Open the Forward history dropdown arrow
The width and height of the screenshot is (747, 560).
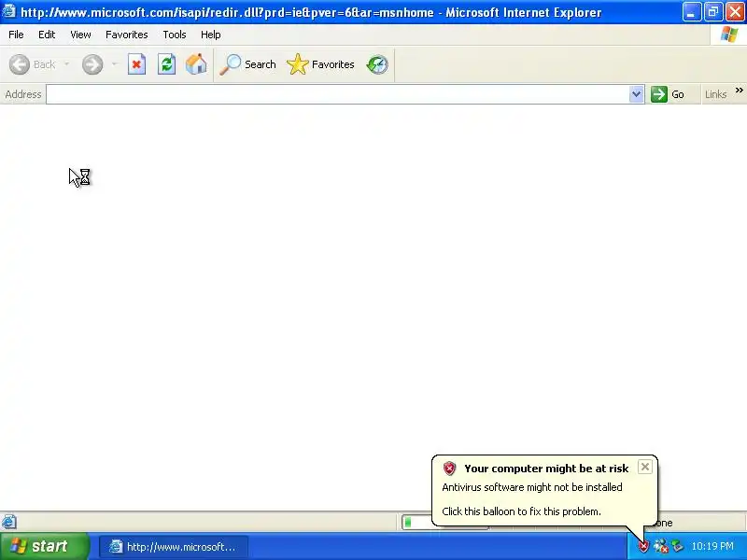pos(114,64)
